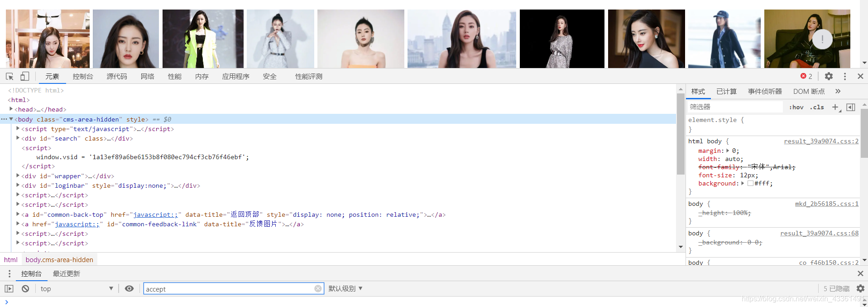Image resolution: width=868 pixels, height=307 pixels.
Task: Click the javascript:; href of common-back-top
Action: (x=155, y=214)
